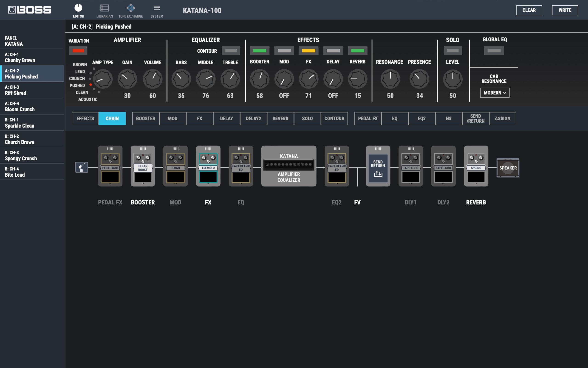Viewport: 588px width, 368px height.
Task: Click the Presence knob
Action: (x=419, y=79)
